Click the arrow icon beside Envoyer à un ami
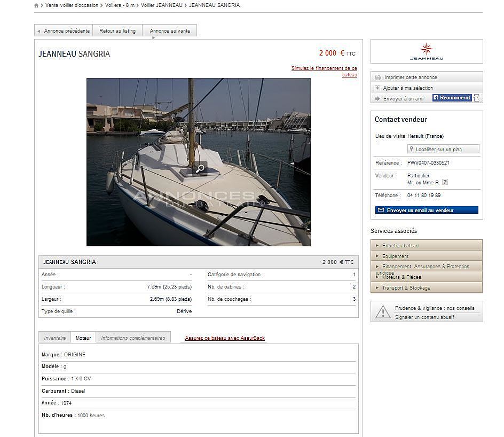The width and height of the screenshot is (504, 437). click(377, 99)
